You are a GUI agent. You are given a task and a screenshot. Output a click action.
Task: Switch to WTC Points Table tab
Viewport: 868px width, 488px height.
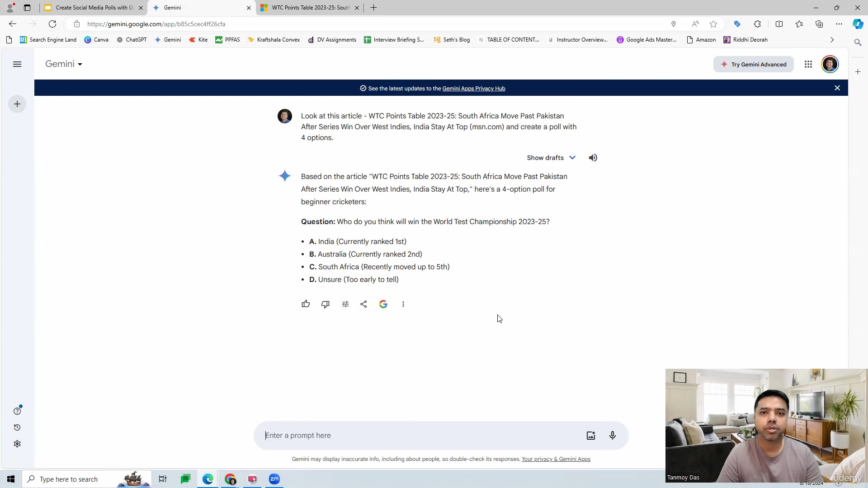pos(310,8)
